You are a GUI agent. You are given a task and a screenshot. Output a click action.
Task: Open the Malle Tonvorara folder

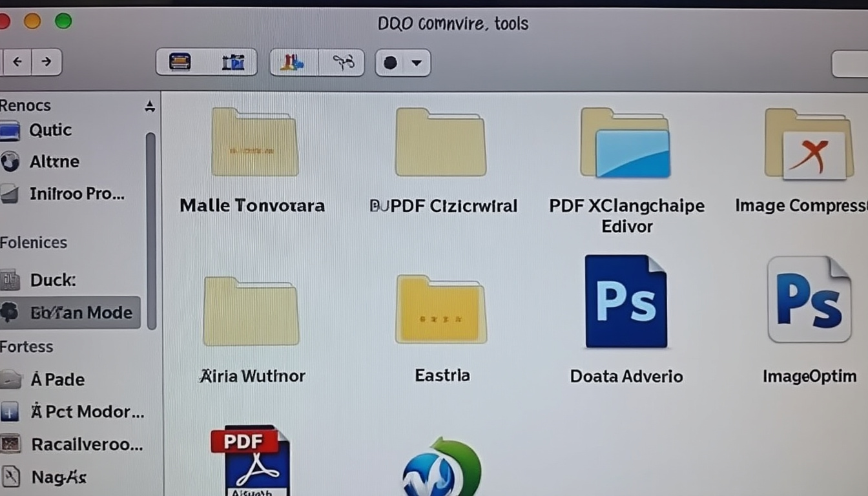coord(254,142)
